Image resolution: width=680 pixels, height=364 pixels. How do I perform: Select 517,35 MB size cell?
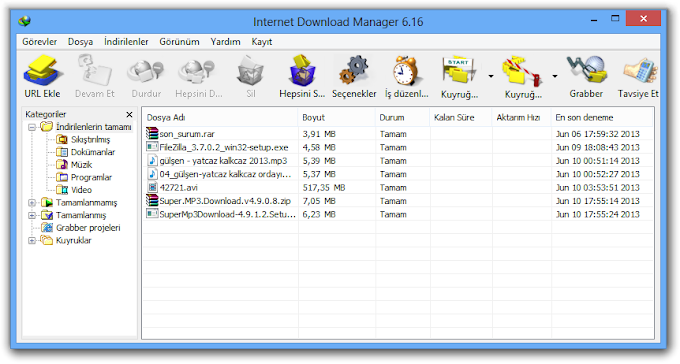(x=324, y=187)
